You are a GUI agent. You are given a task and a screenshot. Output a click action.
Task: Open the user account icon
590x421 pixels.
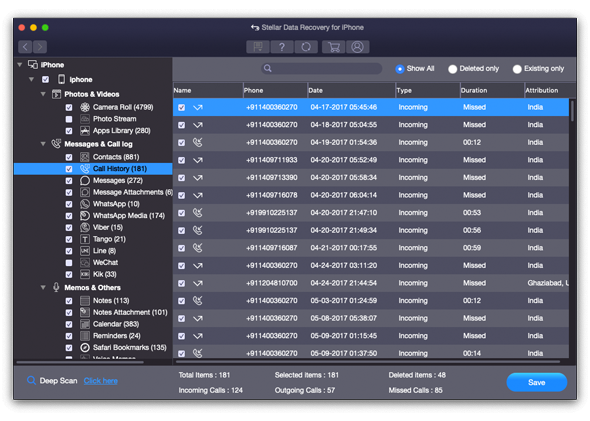pos(357,47)
